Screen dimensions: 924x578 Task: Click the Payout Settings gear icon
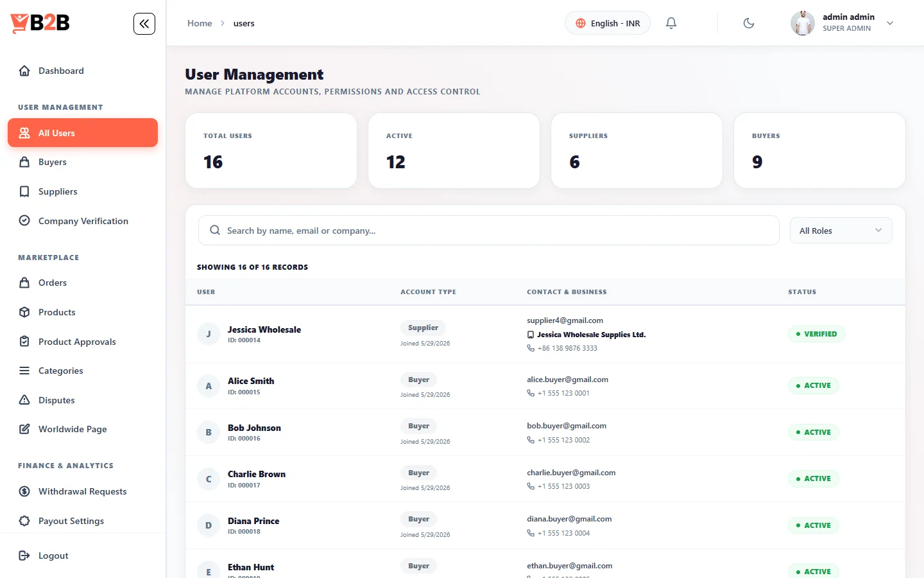coord(24,521)
